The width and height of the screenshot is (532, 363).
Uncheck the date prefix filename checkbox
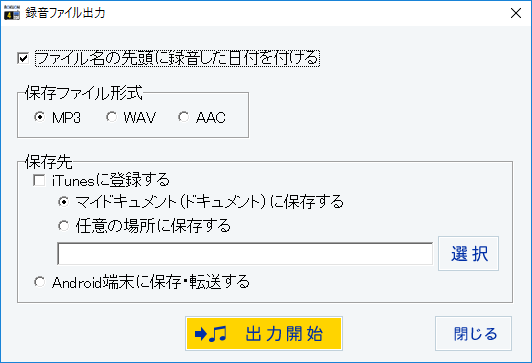pyautogui.click(x=23, y=58)
